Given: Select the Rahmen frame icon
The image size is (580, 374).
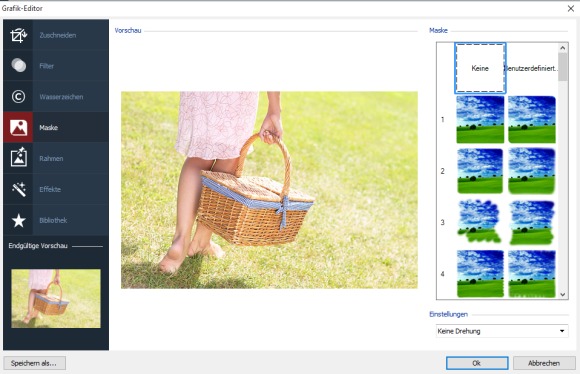Looking at the screenshot, I should 18,158.
